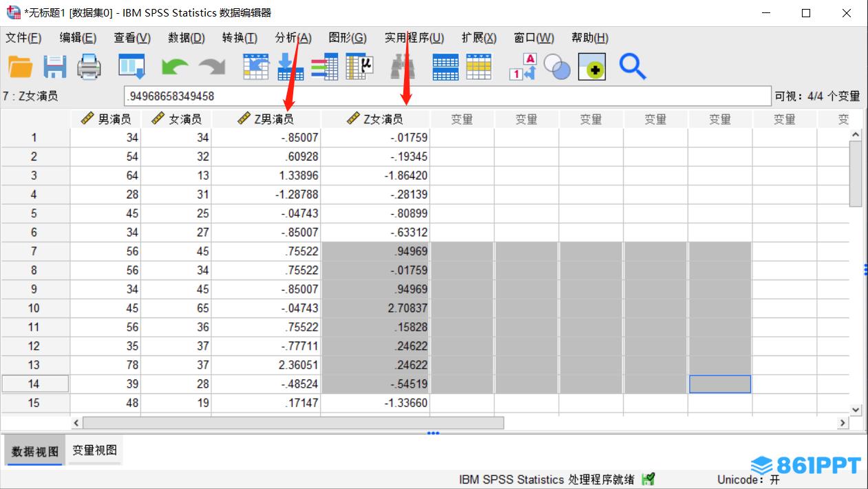
Task: Click the scroll right arrow
Action: 842,422
